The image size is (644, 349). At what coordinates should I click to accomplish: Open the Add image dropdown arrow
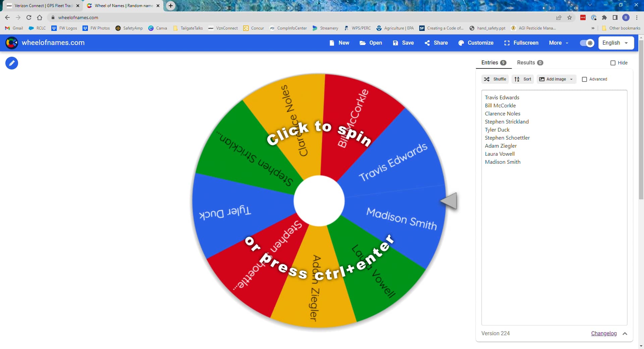coord(571,79)
